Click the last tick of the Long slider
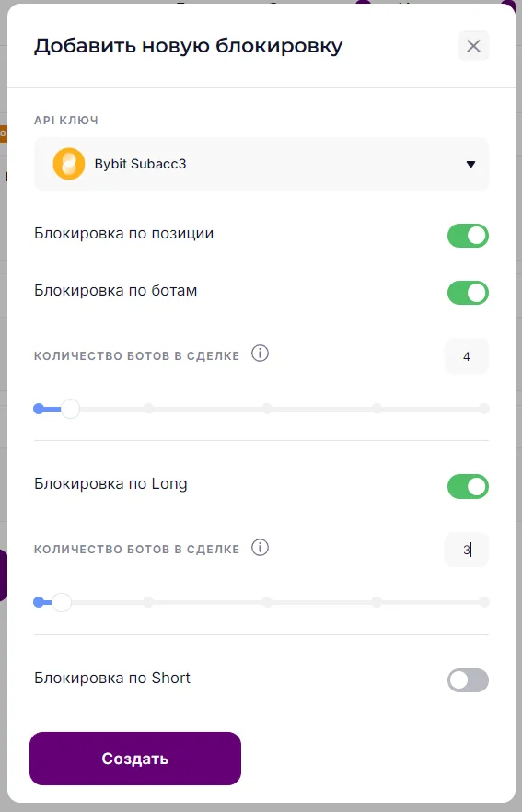The width and height of the screenshot is (522, 812). [x=483, y=602]
